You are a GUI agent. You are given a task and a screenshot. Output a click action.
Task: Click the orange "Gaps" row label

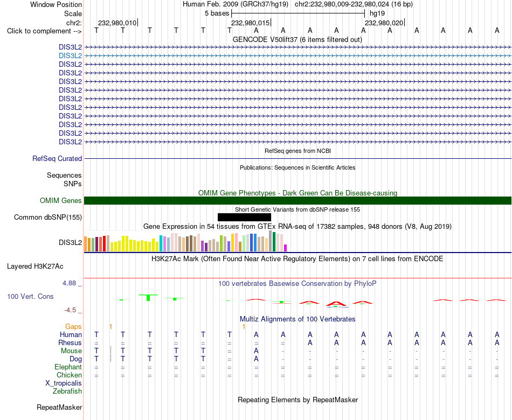point(73,327)
